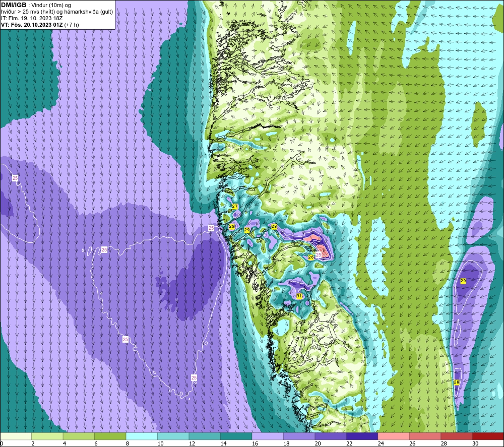
Task: Click the legend tick label '24'
Action: pos(381,443)
